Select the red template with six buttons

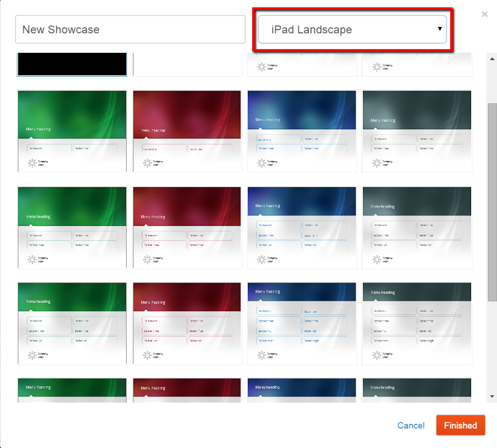(x=187, y=323)
